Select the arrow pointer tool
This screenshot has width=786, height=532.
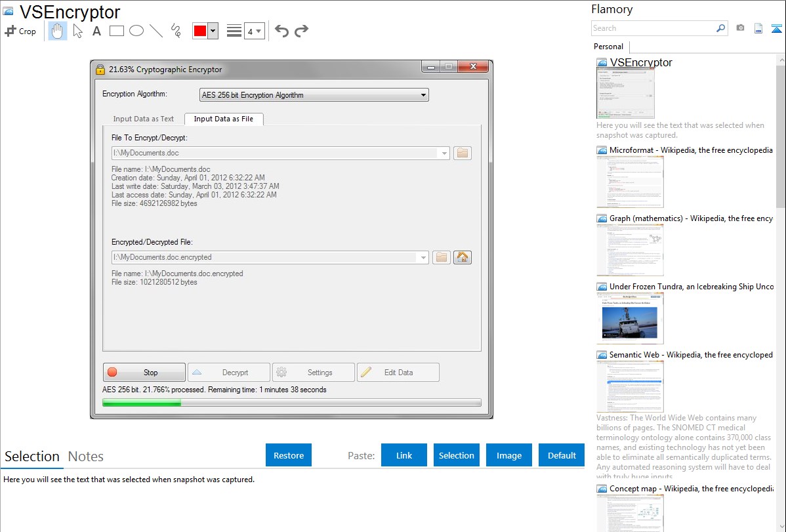[x=77, y=31]
